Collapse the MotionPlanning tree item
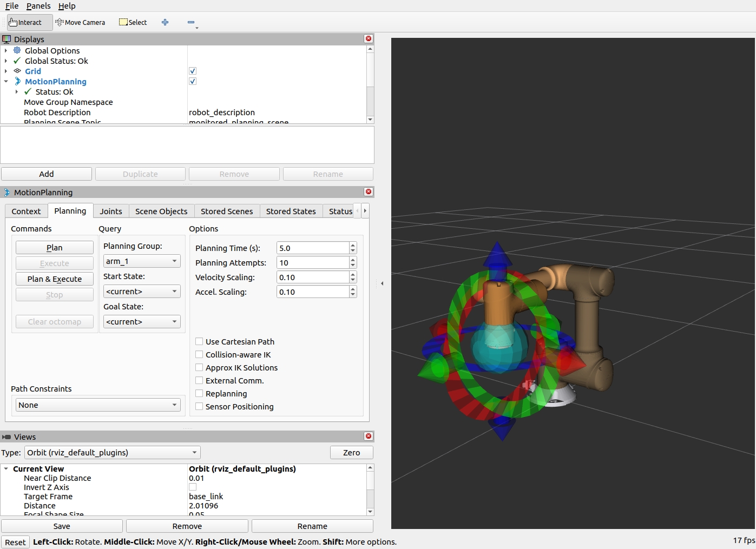The height and width of the screenshot is (549, 756). [6, 81]
